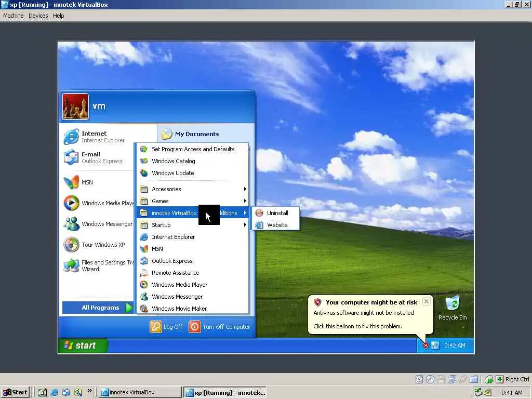The width and height of the screenshot is (532, 399).
Task: Open the Machine menu
Action: [13, 16]
